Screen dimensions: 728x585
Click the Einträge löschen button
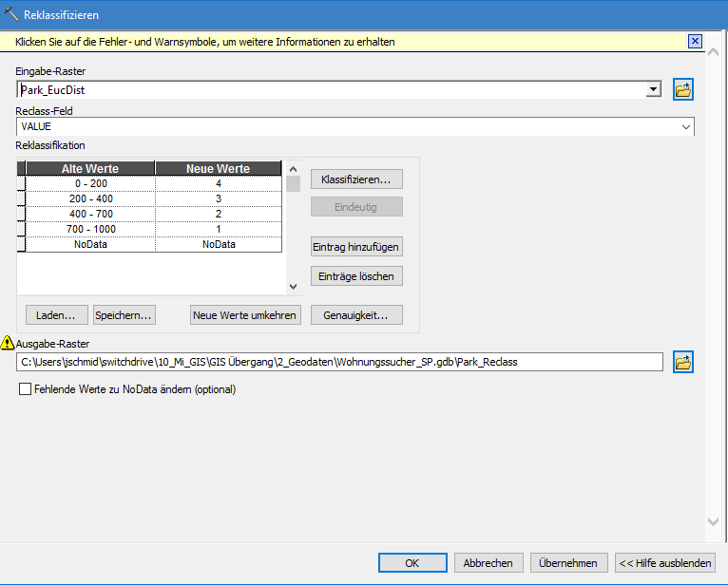tap(356, 276)
